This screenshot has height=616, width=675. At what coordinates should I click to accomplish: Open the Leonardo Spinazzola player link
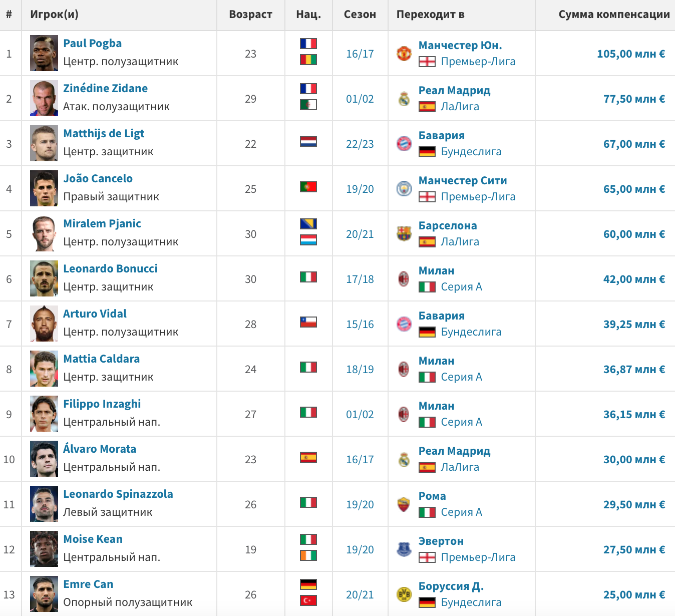tap(118, 494)
